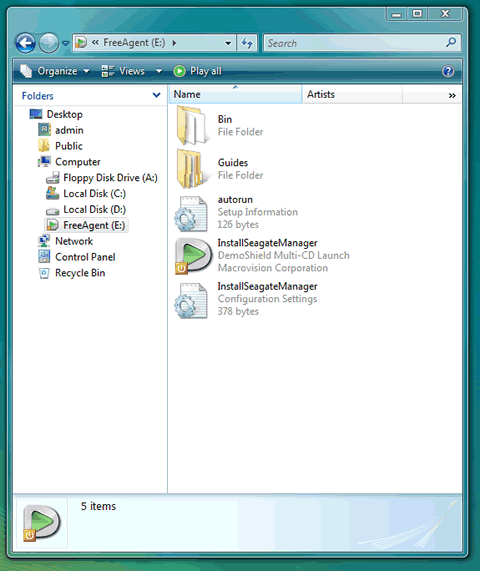The height and width of the screenshot is (571, 480).
Task: Select the autorun Setup Information file icon
Action: [191, 213]
